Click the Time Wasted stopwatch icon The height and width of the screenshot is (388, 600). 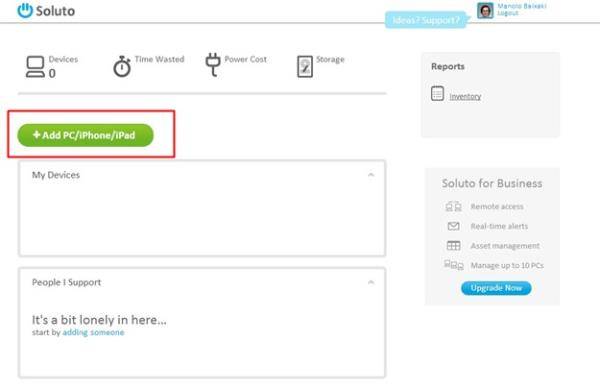pyautogui.click(x=122, y=67)
